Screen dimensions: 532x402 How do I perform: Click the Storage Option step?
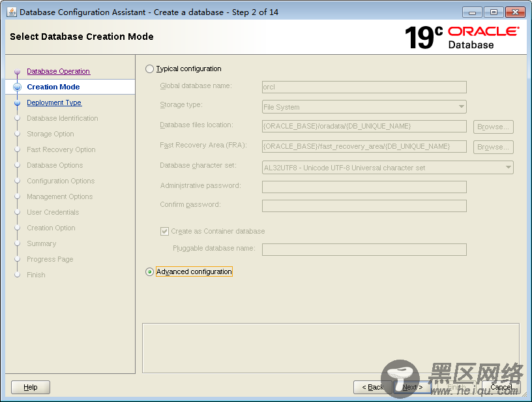(x=50, y=134)
